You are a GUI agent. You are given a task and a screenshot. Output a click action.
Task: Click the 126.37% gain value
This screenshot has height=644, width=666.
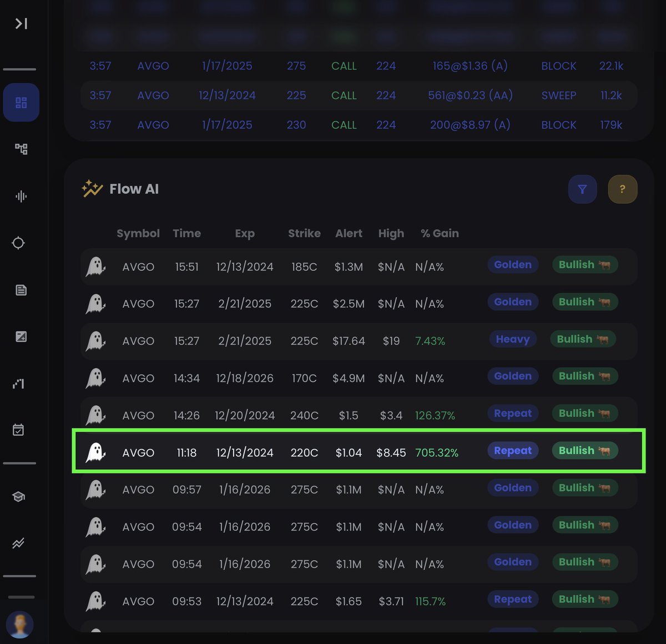pos(435,416)
